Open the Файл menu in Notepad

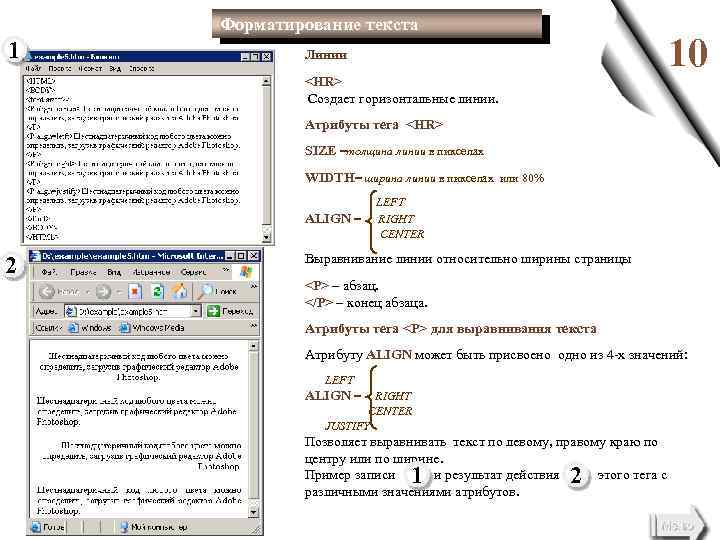33,68
